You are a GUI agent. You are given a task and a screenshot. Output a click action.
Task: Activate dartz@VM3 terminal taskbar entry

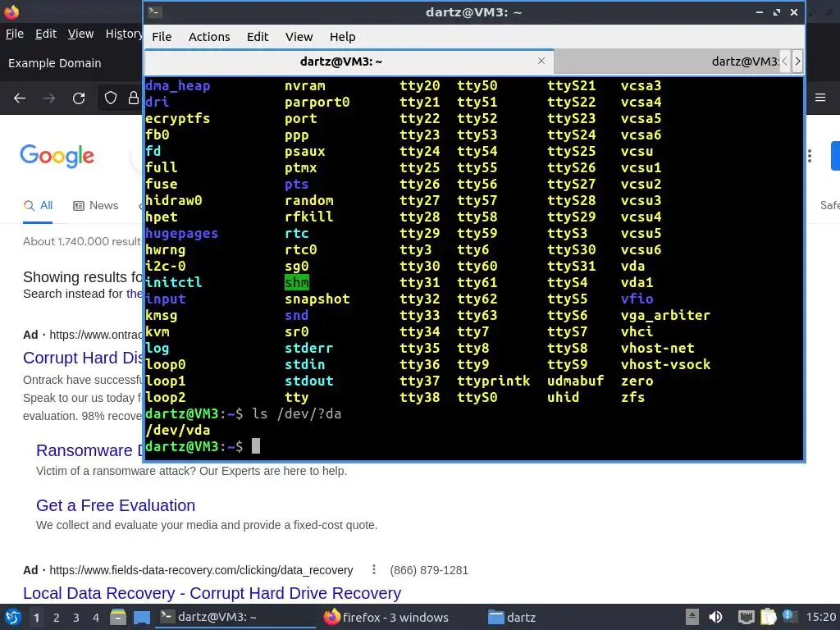[235, 617]
